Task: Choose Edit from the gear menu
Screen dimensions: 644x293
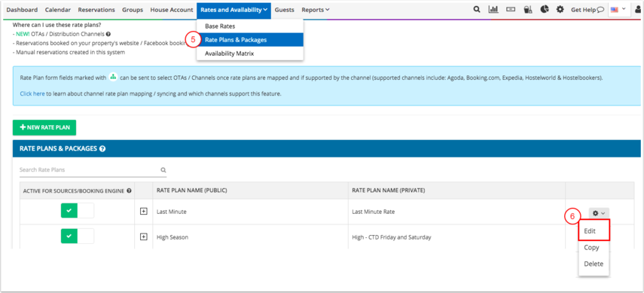Action: 594,231
